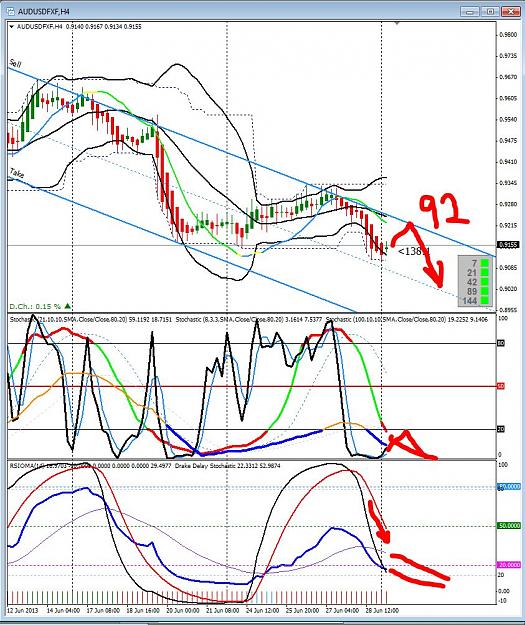Select the 'Take' channel line label
The height and width of the screenshot is (625, 525).
(x=16, y=173)
